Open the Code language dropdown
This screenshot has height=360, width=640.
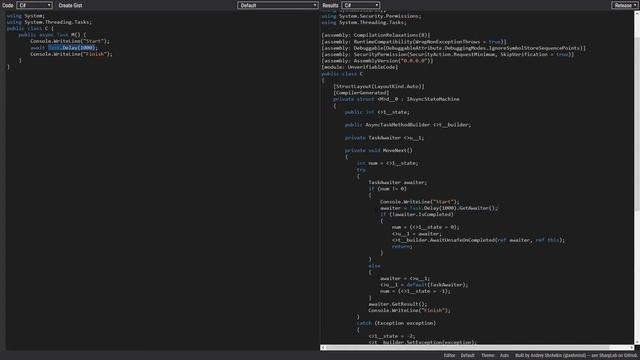(x=34, y=5)
